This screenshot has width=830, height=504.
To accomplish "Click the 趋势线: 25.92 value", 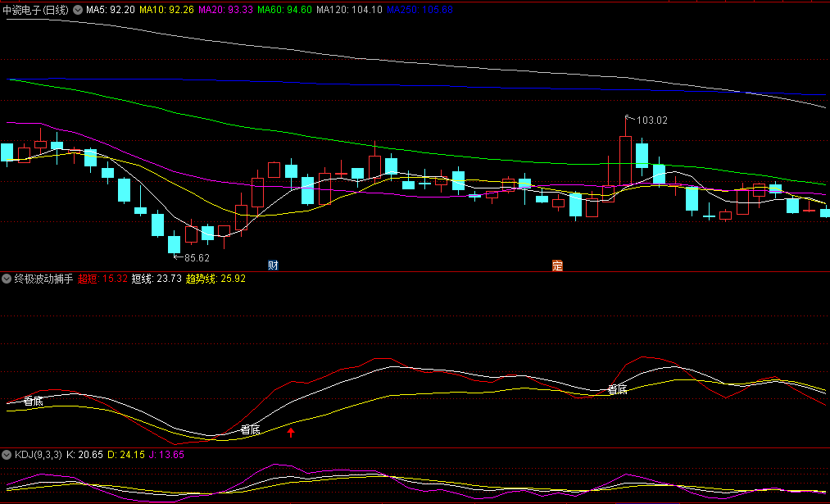I will [216, 279].
